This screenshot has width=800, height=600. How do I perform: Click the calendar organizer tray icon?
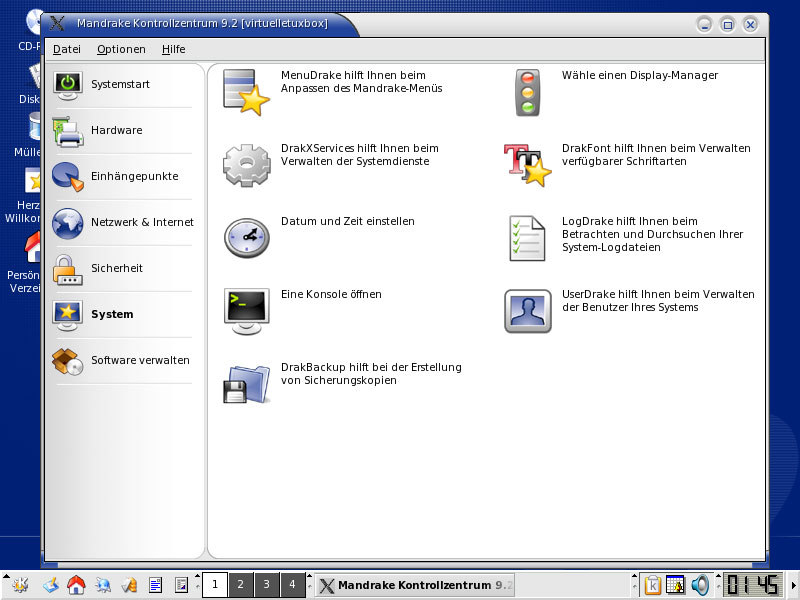point(676,585)
